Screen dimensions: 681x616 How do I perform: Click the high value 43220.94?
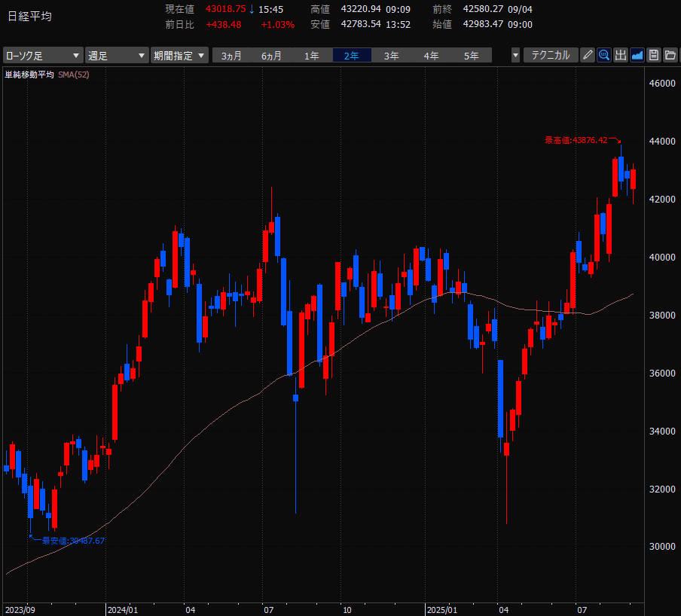point(361,9)
